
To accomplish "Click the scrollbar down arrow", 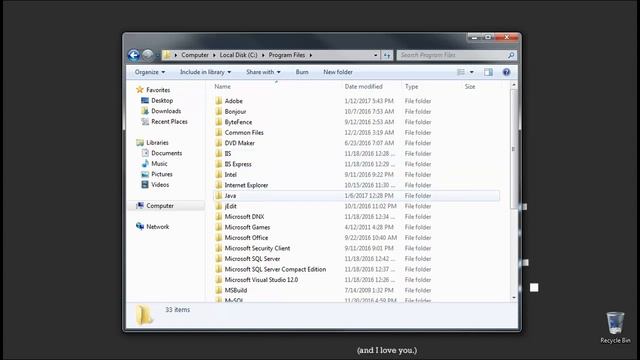I will pyautogui.click(x=514, y=298).
